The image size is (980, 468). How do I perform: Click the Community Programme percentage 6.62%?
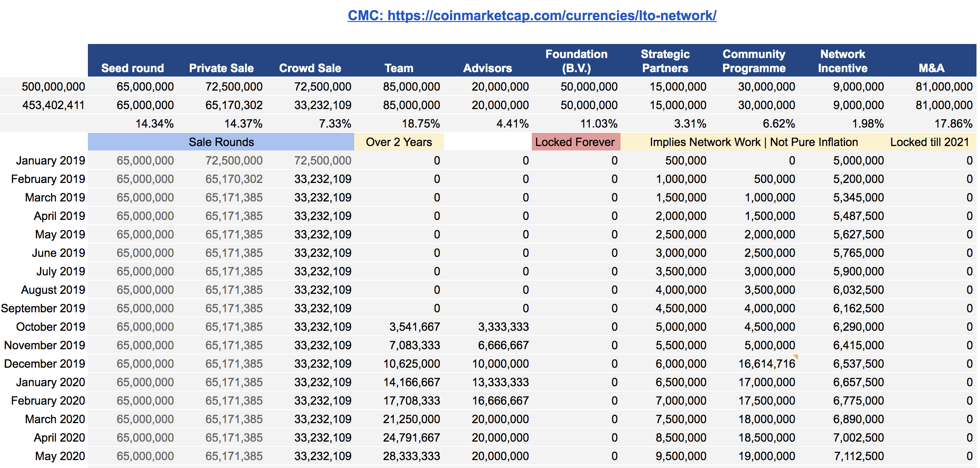click(x=779, y=124)
